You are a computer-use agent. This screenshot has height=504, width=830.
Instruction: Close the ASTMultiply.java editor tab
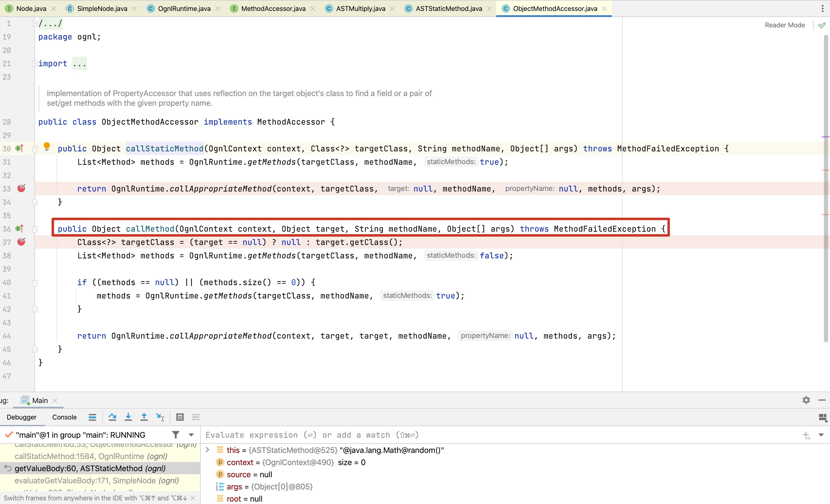[x=392, y=9]
